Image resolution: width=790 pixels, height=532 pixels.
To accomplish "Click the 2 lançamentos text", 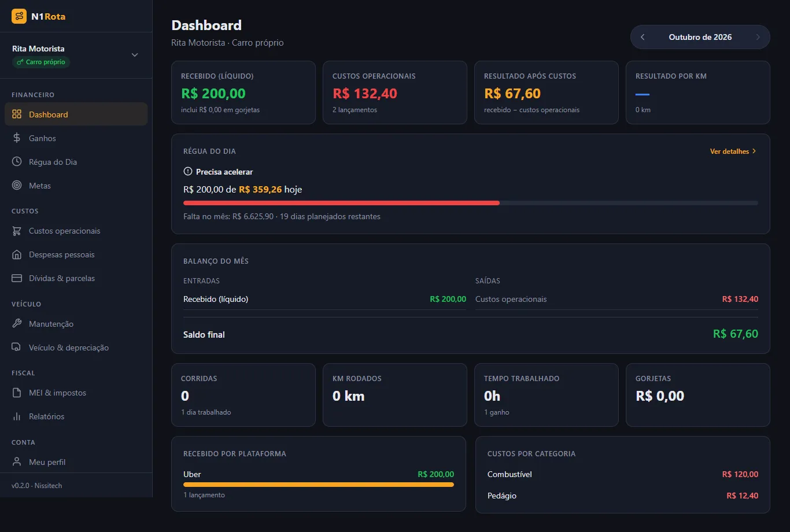I will (355, 110).
